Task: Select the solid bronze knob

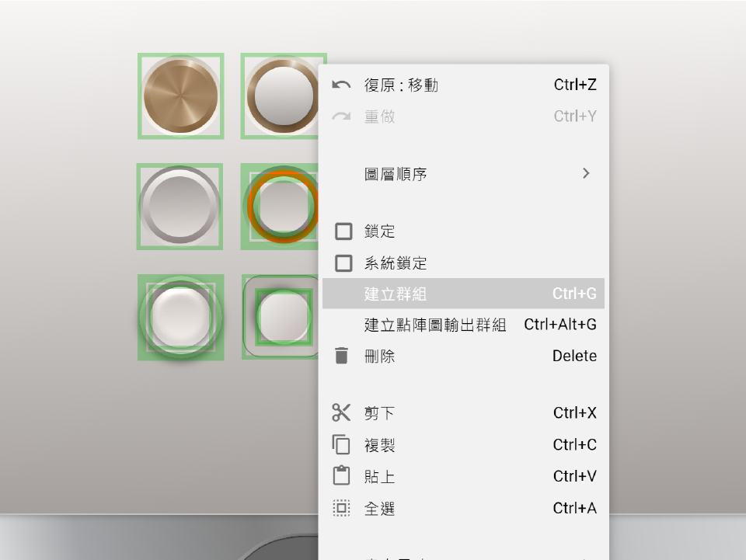Action: coord(180,96)
